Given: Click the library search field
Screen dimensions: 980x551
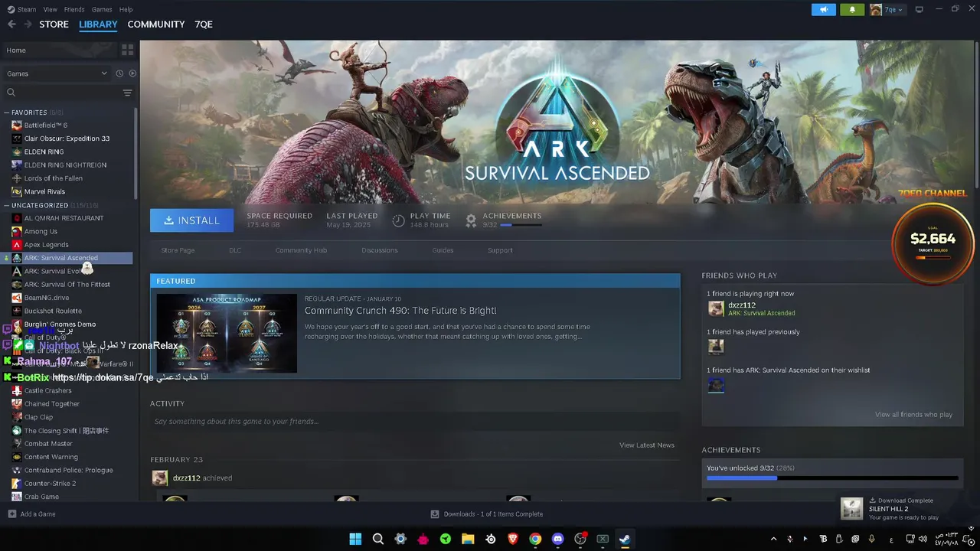Looking at the screenshot, I should pos(61,93).
